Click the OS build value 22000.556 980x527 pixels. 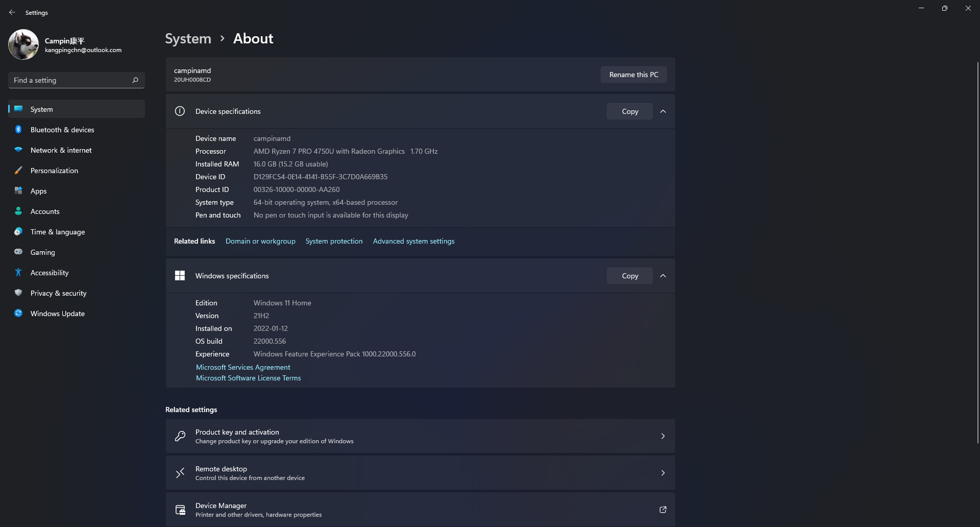click(x=269, y=341)
